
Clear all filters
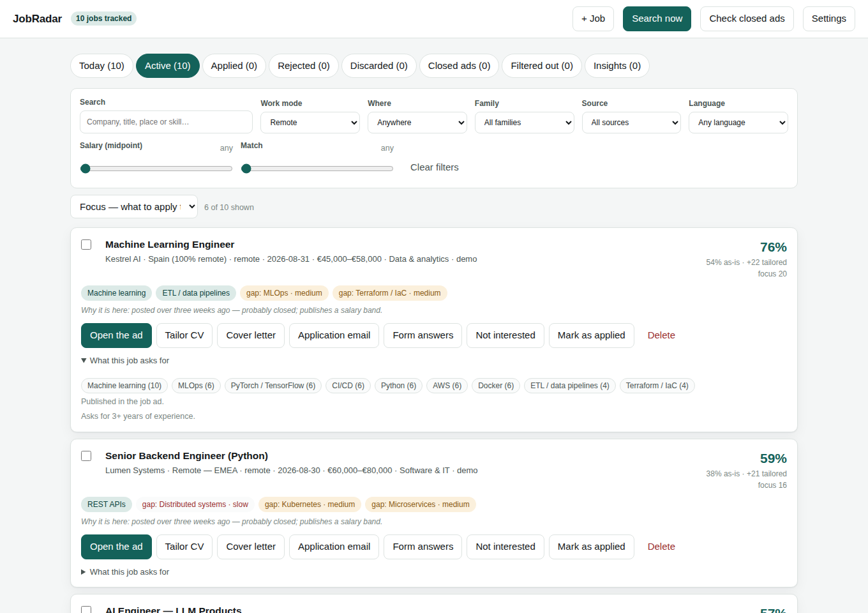click(435, 167)
